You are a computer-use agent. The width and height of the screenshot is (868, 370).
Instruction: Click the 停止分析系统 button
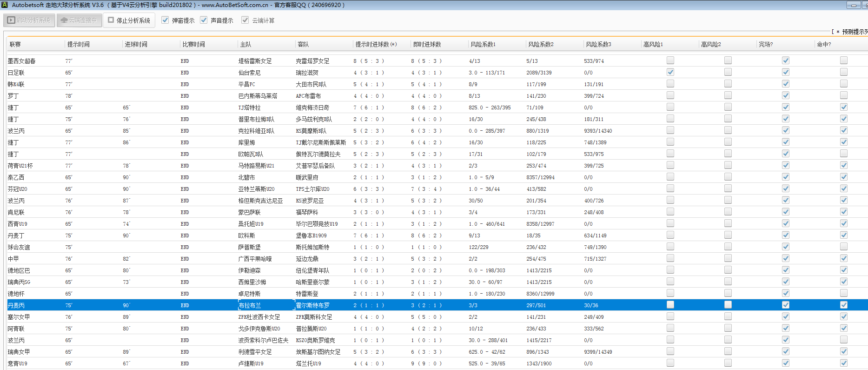[129, 20]
